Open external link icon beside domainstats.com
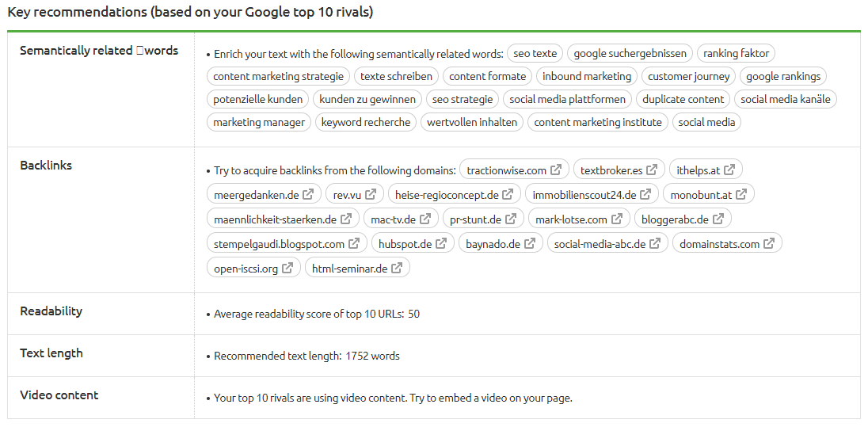Image resolution: width=868 pixels, height=427 pixels. point(769,244)
